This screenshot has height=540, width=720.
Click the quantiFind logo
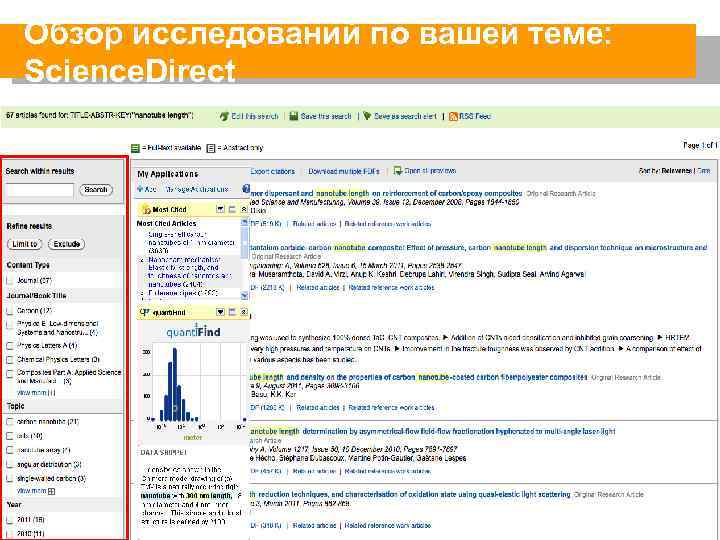tap(193, 331)
